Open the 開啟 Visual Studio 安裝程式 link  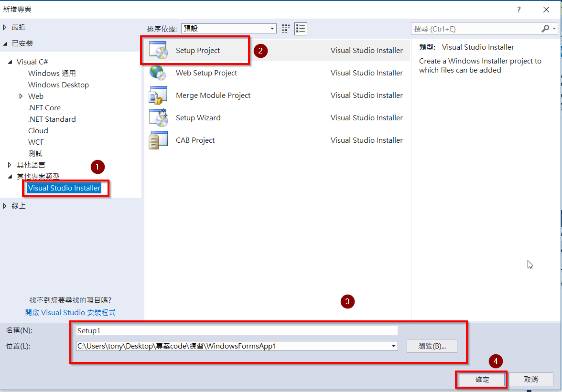point(70,313)
